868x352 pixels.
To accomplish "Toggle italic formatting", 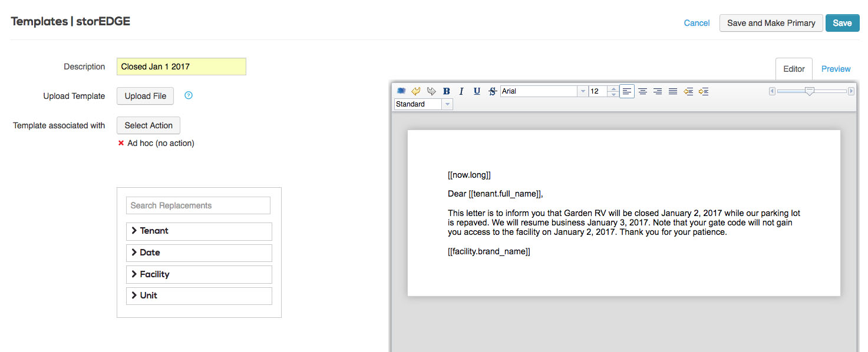I will pyautogui.click(x=461, y=91).
